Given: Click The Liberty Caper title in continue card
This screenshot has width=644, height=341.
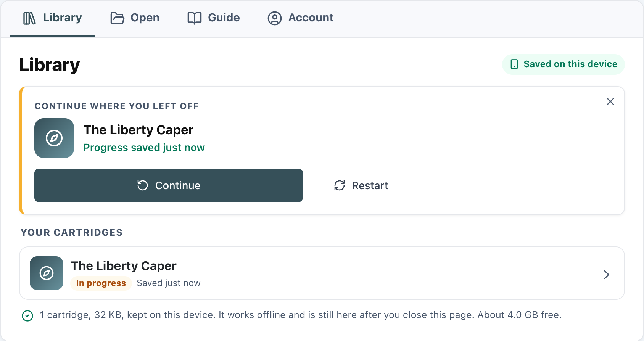Looking at the screenshot, I should click(x=138, y=130).
